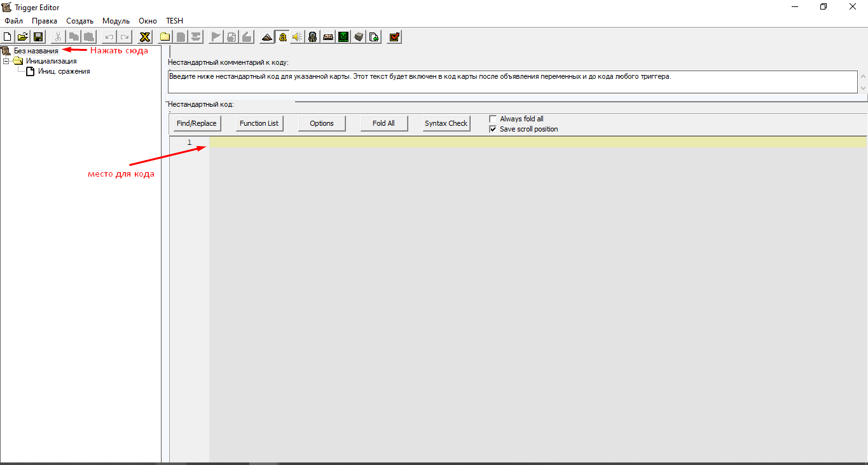This screenshot has width=868, height=465.
Task: Open the Import Manager icon
Action: coord(374,37)
